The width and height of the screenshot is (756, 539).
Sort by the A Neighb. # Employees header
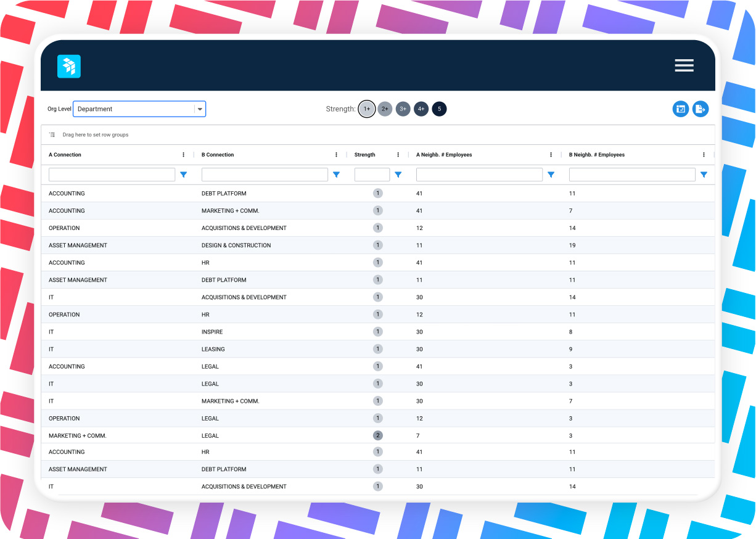tap(444, 155)
